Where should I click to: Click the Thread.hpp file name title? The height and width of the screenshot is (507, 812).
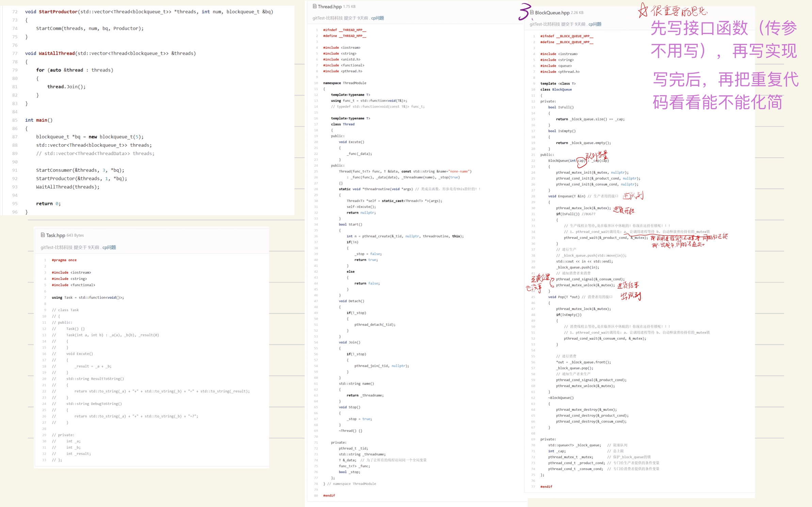click(x=329, y=6)
